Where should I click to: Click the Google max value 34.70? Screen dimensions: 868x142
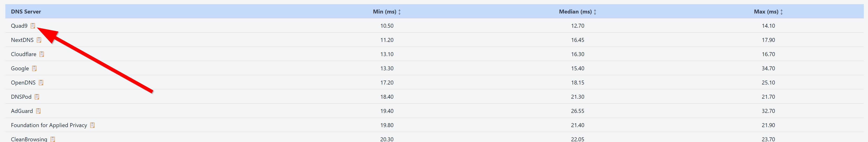tap(768, 68)
